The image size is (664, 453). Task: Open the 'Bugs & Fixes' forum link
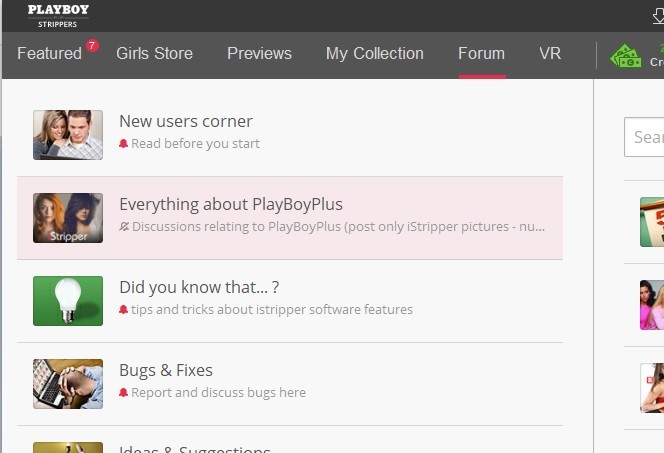[x=165, y=371]
